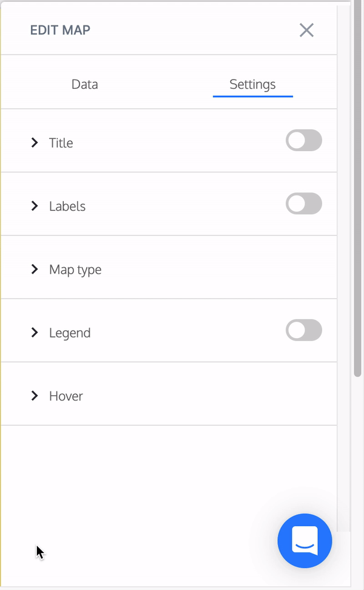Viewport: 364px width, 590px height.
Task: Click the chevron icon next to Title
Action: click(x=35, y=143)
